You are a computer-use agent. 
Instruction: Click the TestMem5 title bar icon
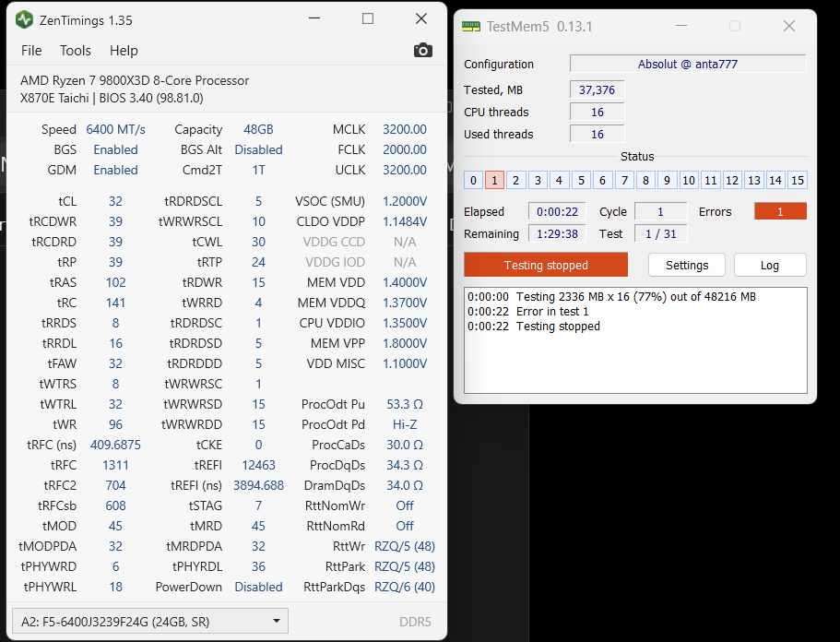click(x=471, y=26)
